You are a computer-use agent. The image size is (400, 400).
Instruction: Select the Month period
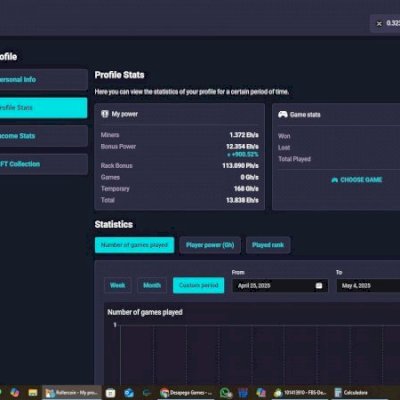click(152, 285)
